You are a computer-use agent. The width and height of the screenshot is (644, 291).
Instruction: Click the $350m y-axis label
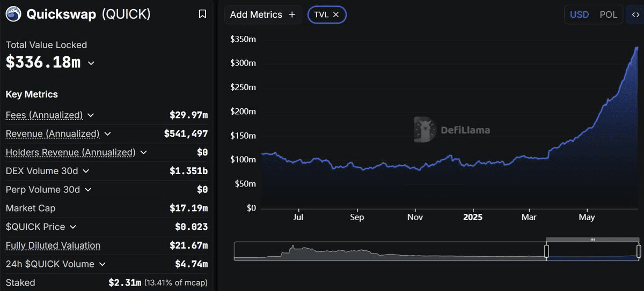[x=243, y=39]
